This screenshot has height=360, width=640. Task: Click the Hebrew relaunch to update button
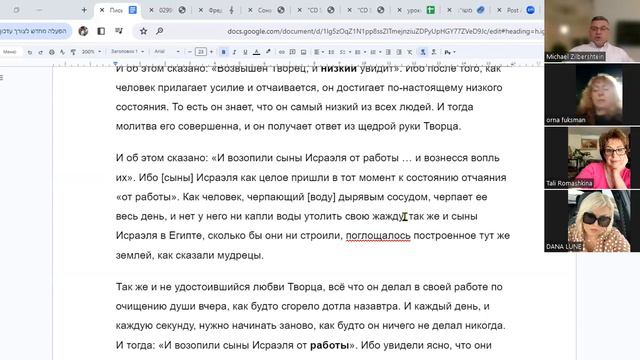click(36, 31)
